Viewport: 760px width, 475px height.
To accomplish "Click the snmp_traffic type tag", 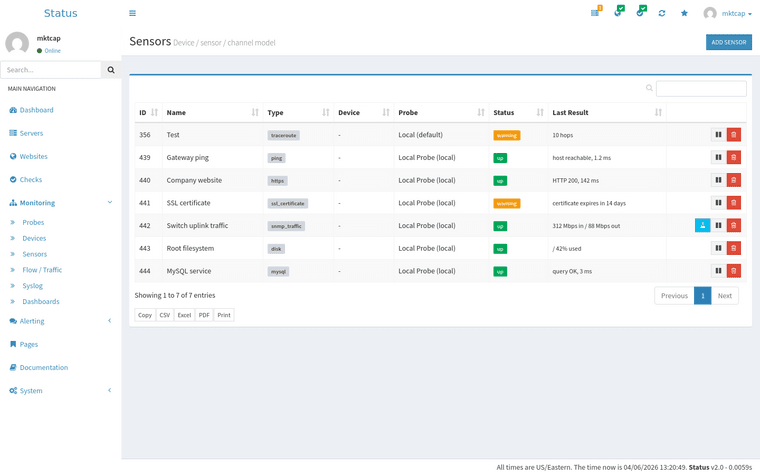I will 286,226.
